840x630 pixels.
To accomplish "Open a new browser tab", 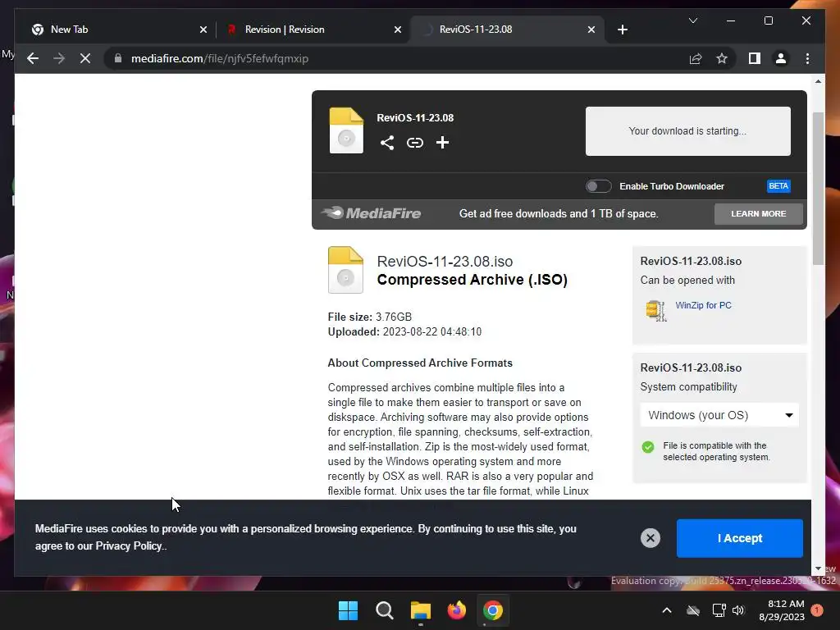I will [x=622, y=30].
